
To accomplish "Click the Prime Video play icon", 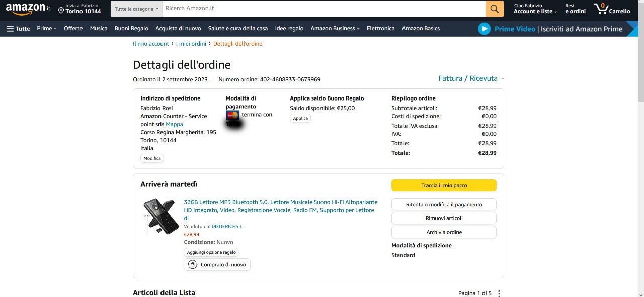I will (x=484, y=29).
